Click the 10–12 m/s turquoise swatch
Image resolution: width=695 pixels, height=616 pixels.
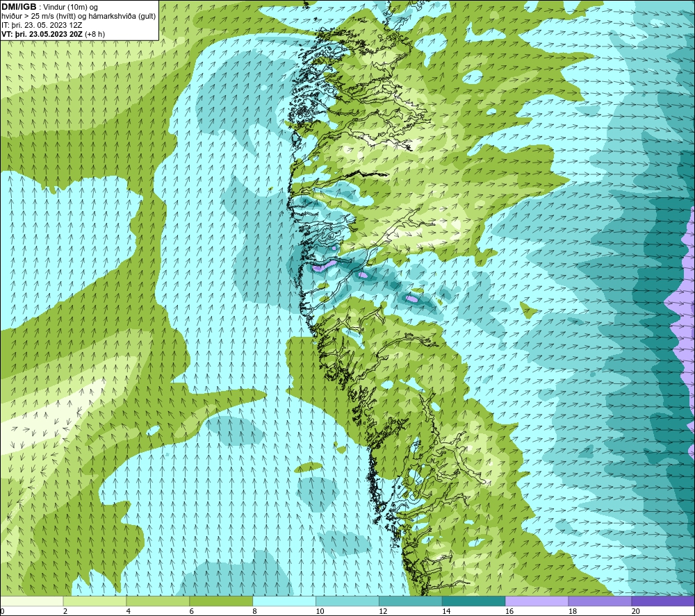[x=347, y=601]
